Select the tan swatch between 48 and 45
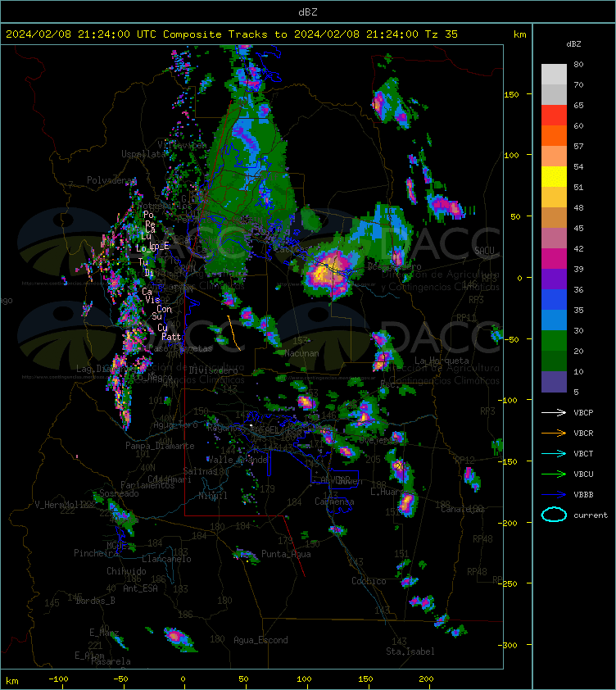The height and width of the screenshot is (690, 616). tap(554, 218)
